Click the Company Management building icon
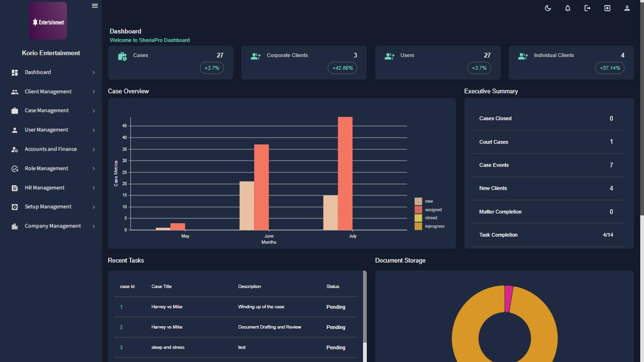 tap(15, 226)
